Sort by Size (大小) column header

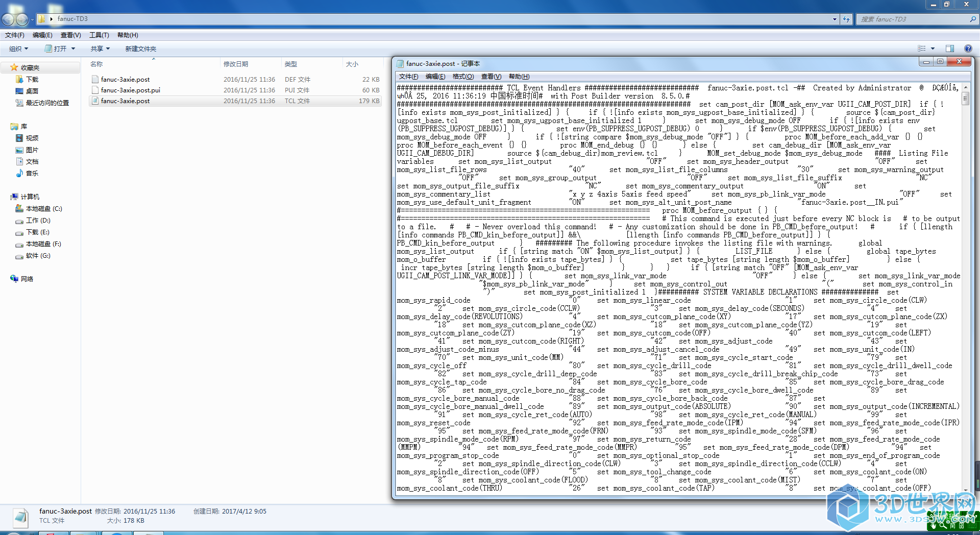point(363,64)
